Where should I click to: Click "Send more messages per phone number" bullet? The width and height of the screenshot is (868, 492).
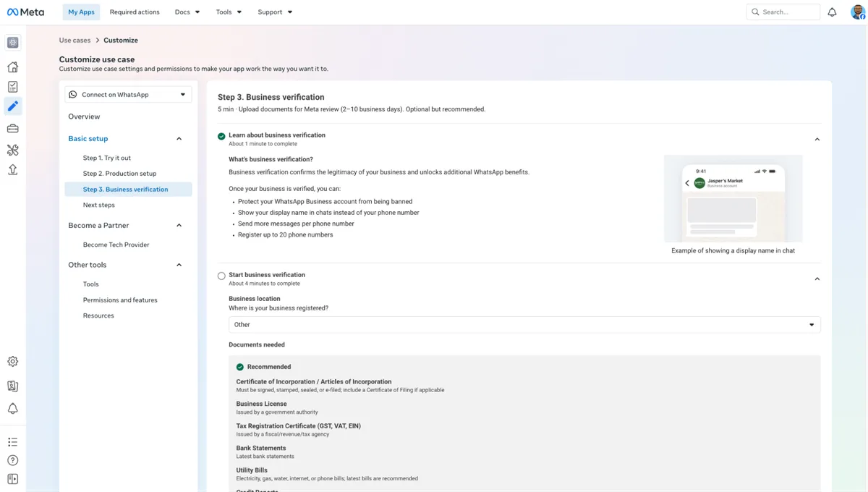coord(296,224)
